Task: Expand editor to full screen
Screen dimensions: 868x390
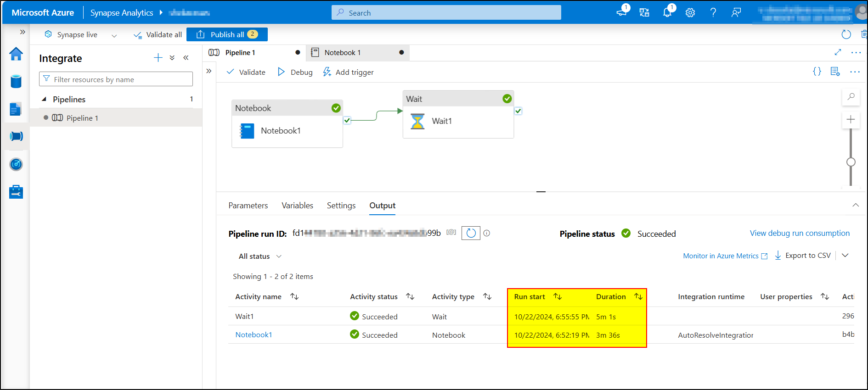Action: tap(838, 52)
